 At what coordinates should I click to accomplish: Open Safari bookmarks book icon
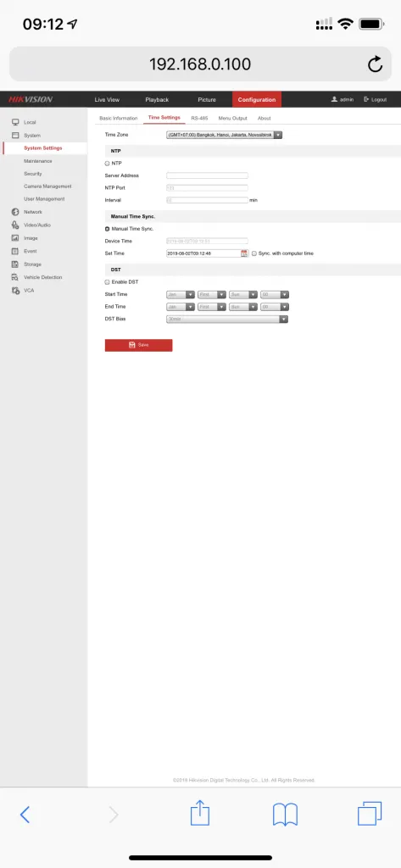coord(285,815)
